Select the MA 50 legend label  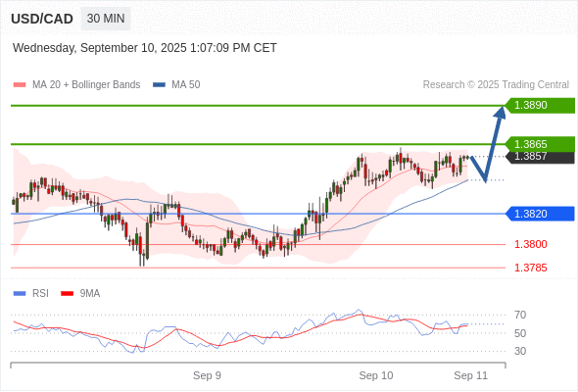coord(186,85)
